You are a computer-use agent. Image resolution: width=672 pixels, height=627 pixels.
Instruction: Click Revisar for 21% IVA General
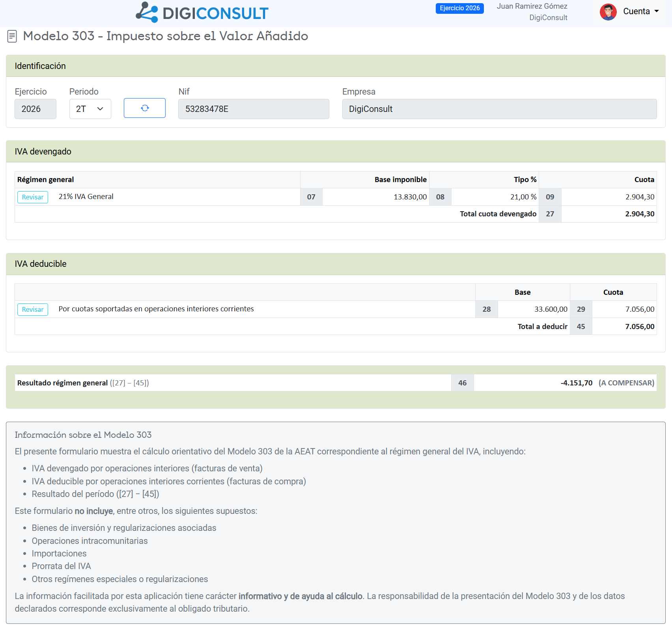33,197
